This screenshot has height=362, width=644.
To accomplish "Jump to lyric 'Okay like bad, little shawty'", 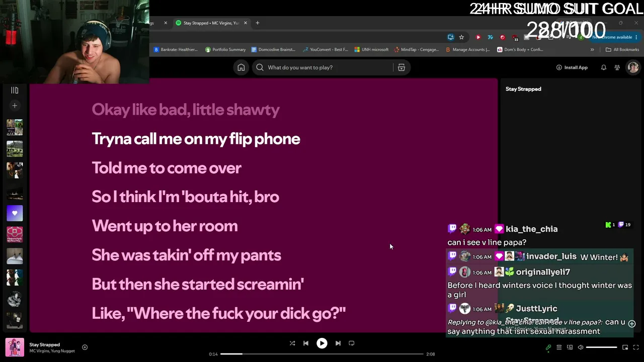I will click(x=186, y=110).
